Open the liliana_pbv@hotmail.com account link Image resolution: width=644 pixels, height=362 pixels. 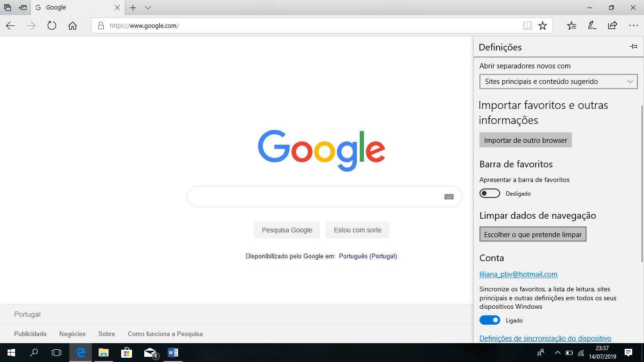click(x=518, y=274)
